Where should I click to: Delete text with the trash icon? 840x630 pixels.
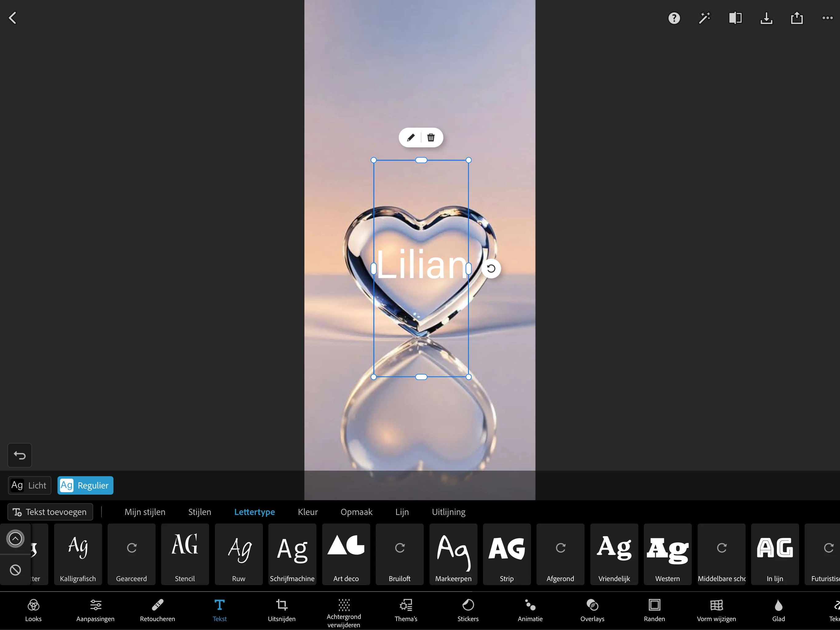(431, 138)
